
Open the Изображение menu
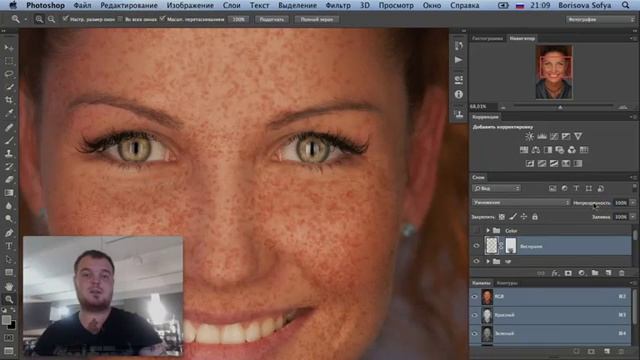click(x=190, y=5)
